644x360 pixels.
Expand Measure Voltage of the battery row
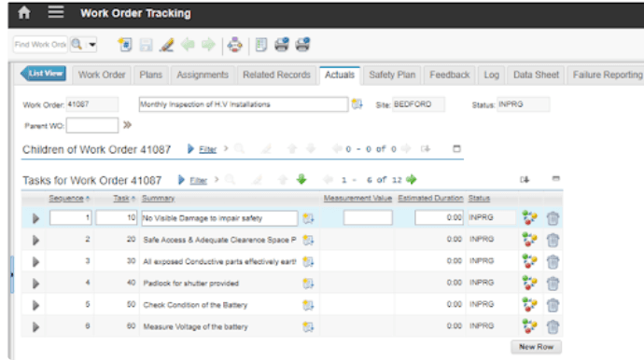tap(35, 327)
